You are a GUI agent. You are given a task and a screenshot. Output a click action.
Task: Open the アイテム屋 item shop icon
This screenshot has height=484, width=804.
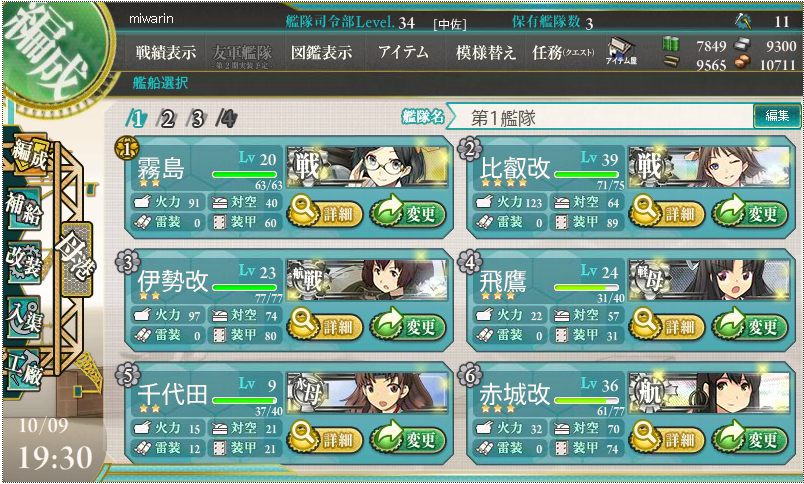tap(621, 52)
